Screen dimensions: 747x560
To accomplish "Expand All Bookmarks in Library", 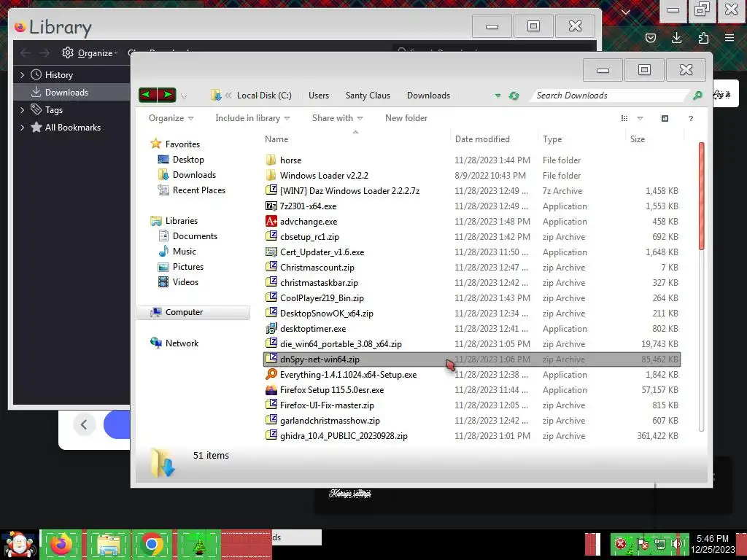I will tap(22, 128).
